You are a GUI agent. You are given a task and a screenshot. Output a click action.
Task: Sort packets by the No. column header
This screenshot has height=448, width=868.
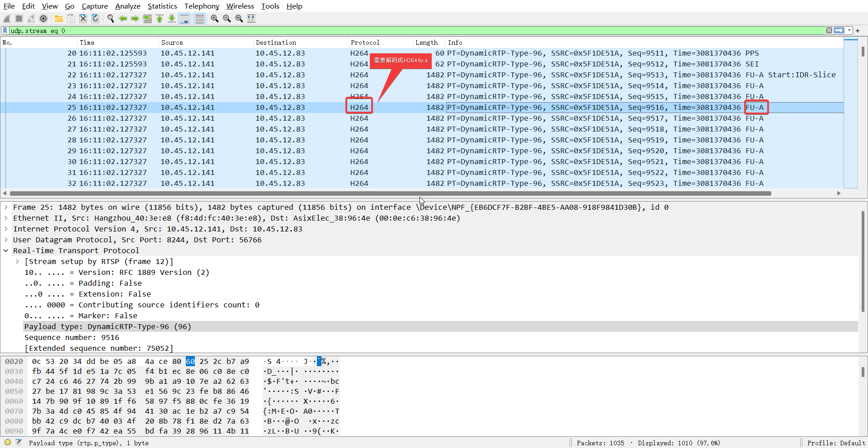click(39, 42)
